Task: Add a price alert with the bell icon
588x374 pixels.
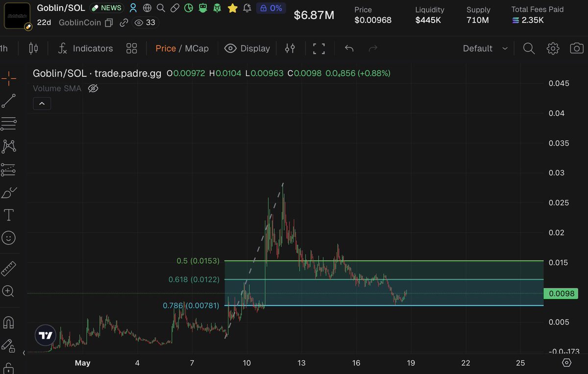Action: tap(247, 8)
